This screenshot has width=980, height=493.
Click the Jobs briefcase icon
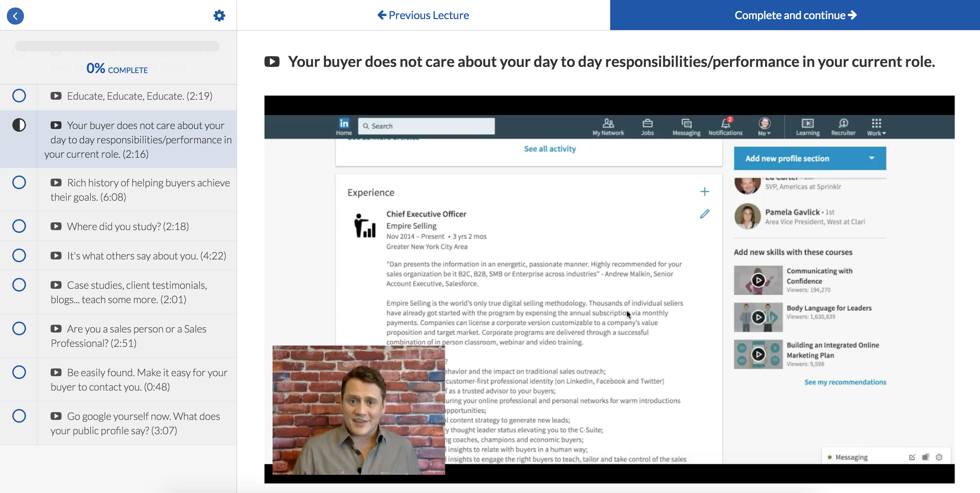647,127
